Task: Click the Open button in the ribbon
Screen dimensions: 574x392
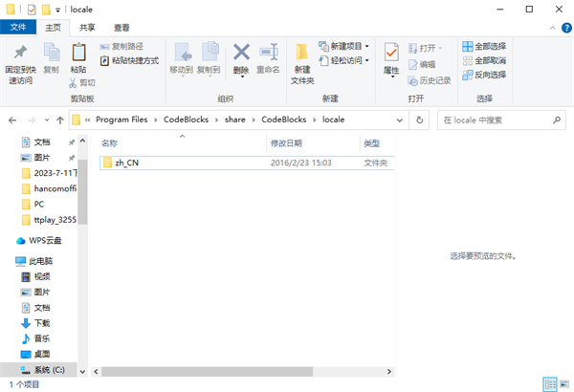Action: (x=426, y=48)
